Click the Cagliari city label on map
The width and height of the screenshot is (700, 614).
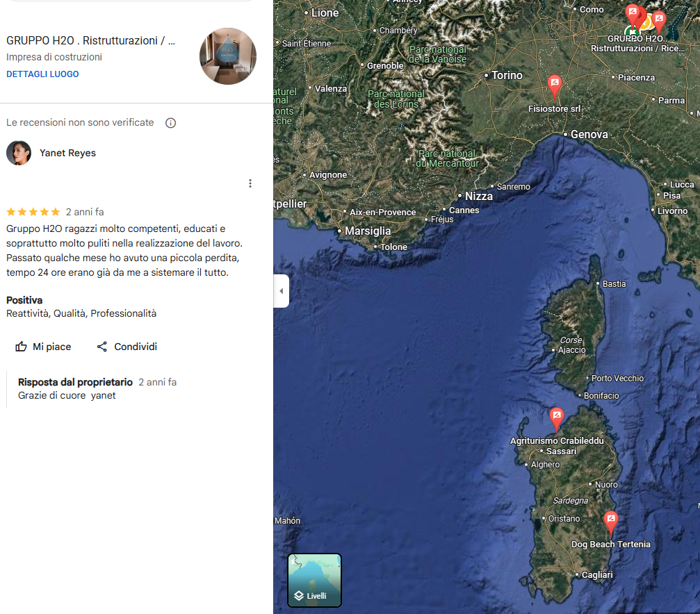click(597, 574)
